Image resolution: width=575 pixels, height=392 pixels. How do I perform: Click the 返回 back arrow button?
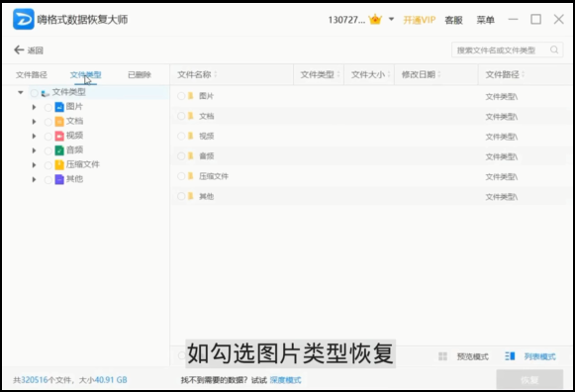tap(29, 49)
